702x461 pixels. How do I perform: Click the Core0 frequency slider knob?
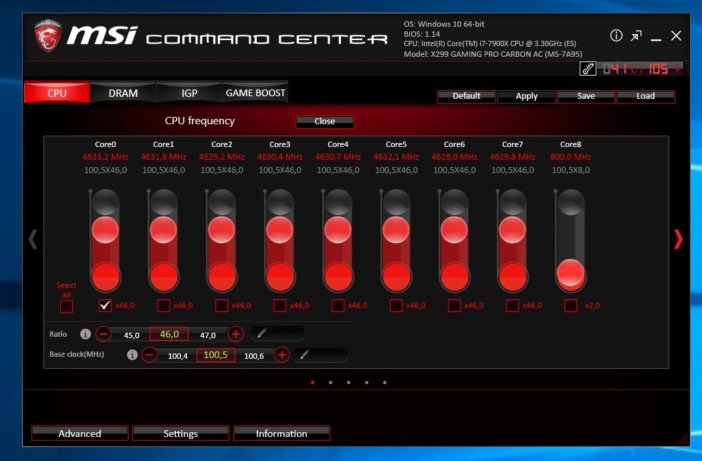(105, 230)
